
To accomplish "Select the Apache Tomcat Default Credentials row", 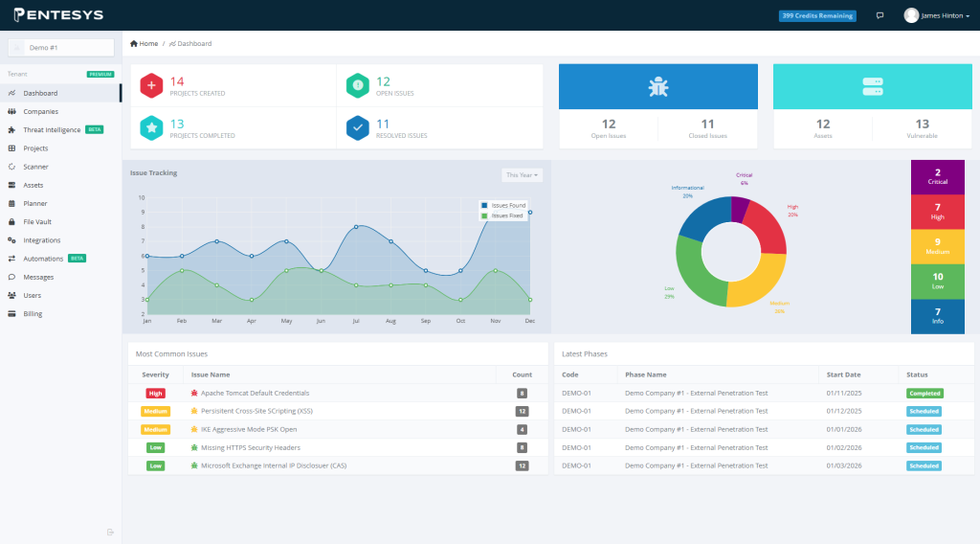I will (255, 393).
